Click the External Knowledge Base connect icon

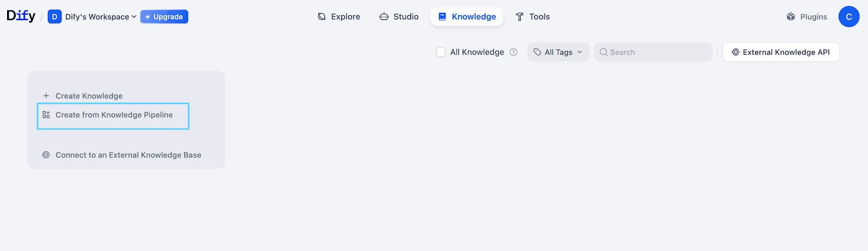click(x=46, y=155)
